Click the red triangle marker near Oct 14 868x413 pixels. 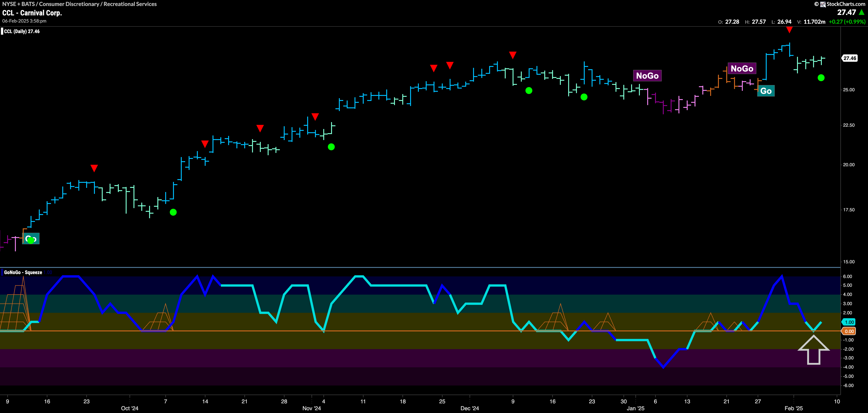pyautogui.click(x=205, y=144)
